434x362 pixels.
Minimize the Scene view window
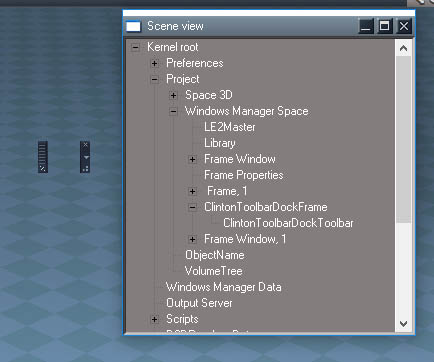pos(366,26)
